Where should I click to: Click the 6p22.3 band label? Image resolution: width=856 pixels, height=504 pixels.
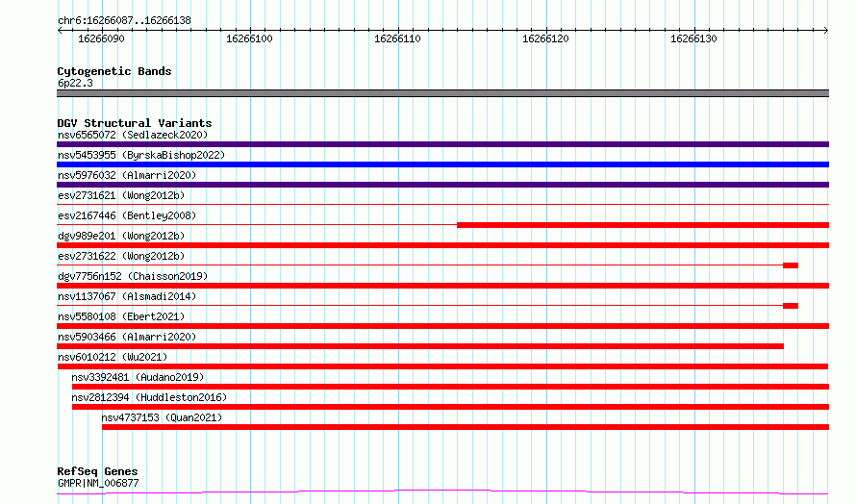(x=75, y=83)
